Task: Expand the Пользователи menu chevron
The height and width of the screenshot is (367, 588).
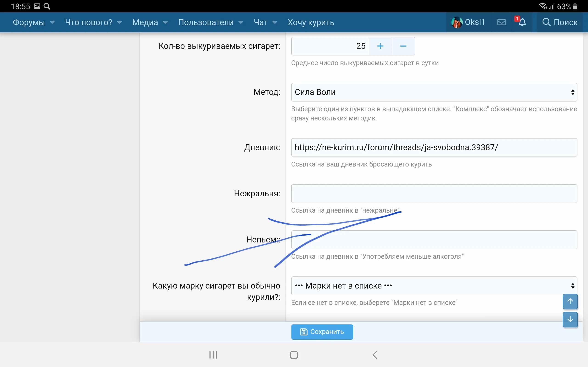Action: 241,22
